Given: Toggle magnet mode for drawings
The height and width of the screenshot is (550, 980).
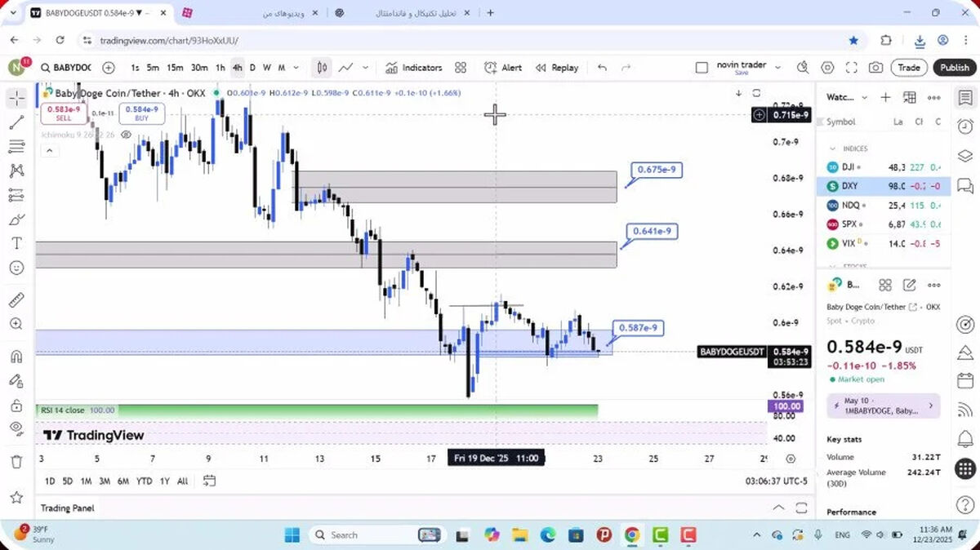Looking at the screenshot, I should 16,357.
